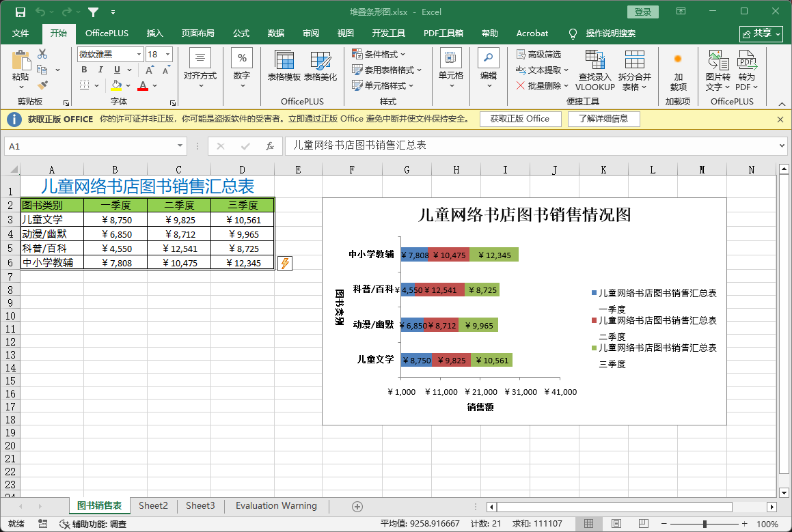Screen dimensions: 792x532
Task: Open the 数据 Data tab
Action: [276, 33]
